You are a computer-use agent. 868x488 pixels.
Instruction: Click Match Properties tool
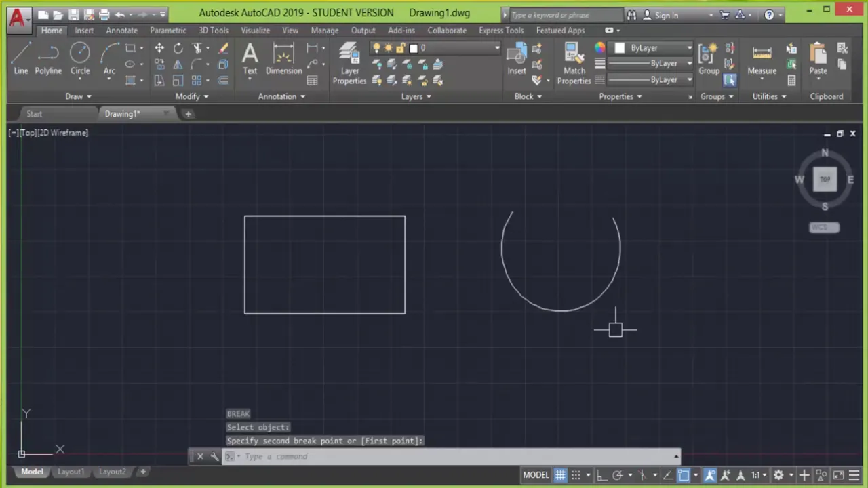[x=574, y=64]
